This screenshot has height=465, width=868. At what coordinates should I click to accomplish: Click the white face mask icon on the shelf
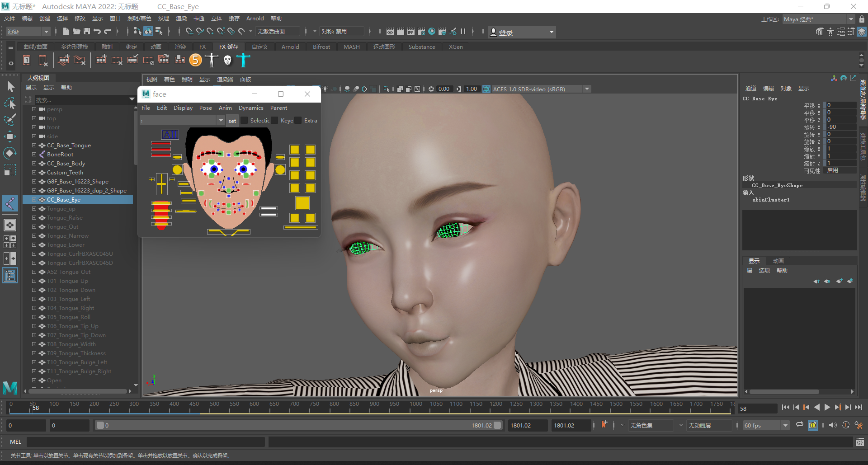[227, 60]
